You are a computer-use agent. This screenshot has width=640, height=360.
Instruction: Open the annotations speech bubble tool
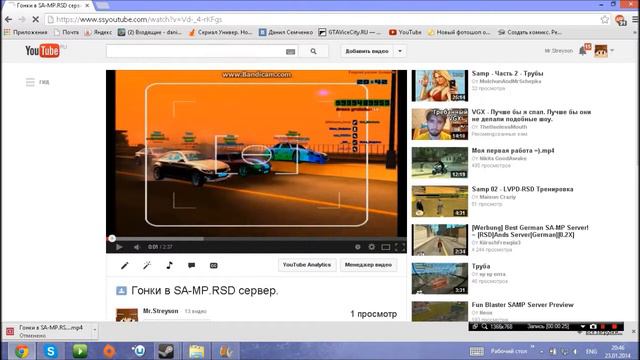pos(191,265)
